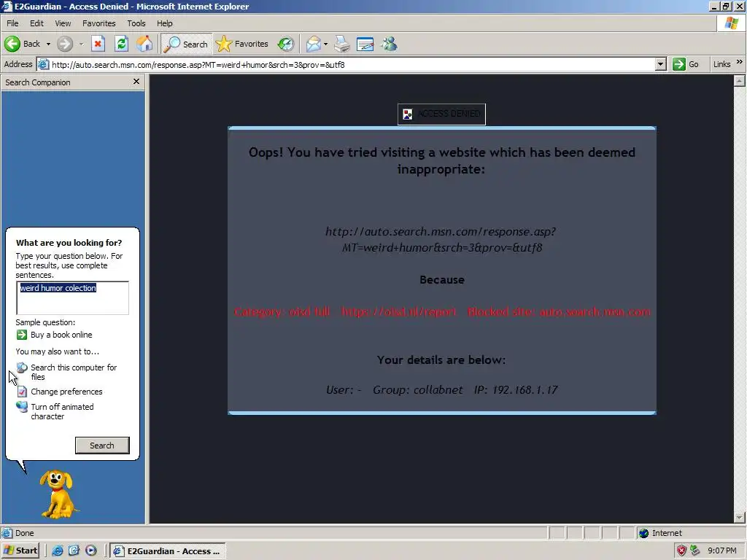Click the Internet zone globe icon
Screen dimensions: 747x560
644,533
